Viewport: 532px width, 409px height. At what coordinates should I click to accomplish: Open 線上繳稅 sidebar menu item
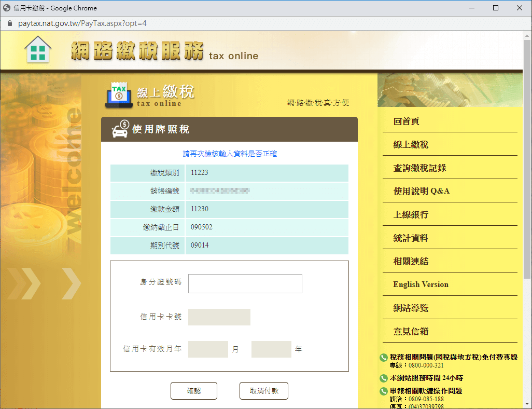[x=411, y=145]
